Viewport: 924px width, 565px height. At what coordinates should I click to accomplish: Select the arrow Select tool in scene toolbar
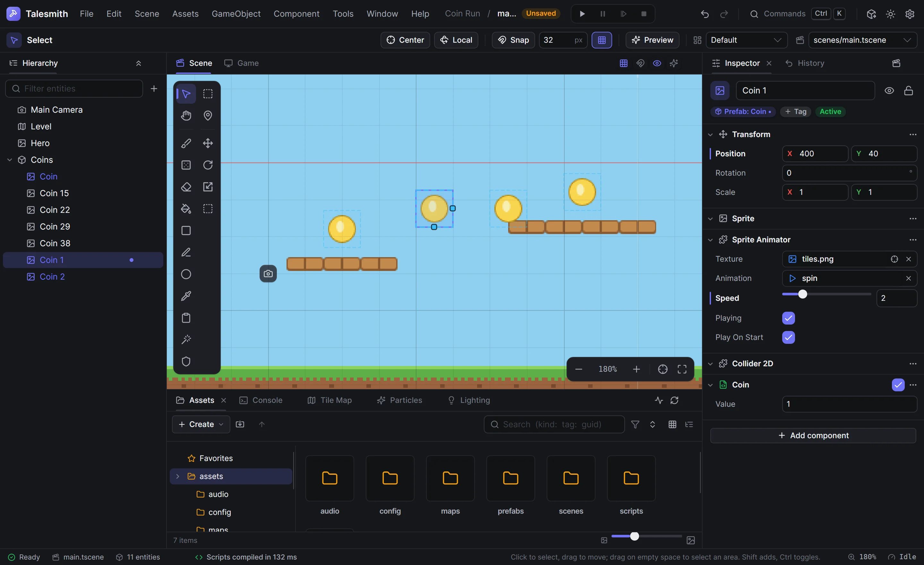pyautogui.click(x=186, y=93)
